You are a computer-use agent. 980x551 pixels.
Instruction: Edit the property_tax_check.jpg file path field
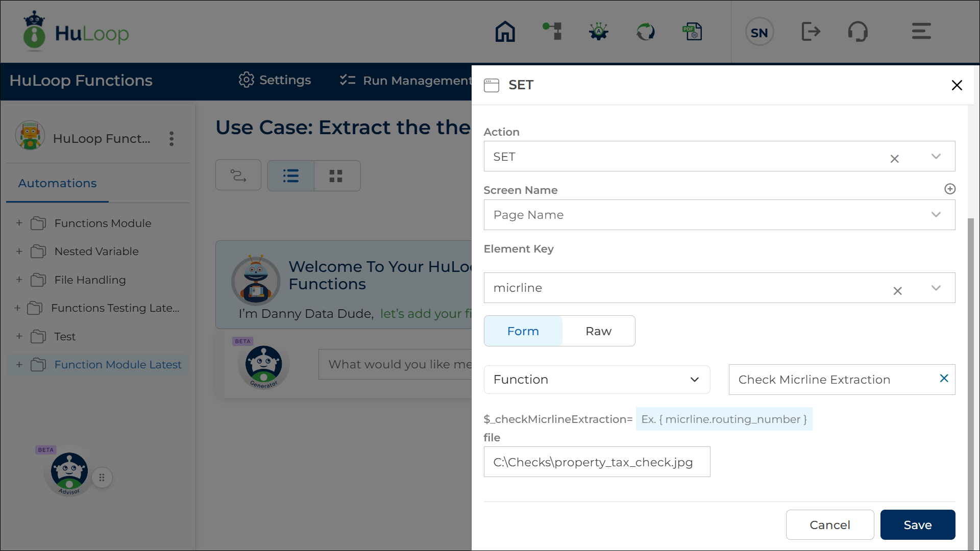(596, 462)
